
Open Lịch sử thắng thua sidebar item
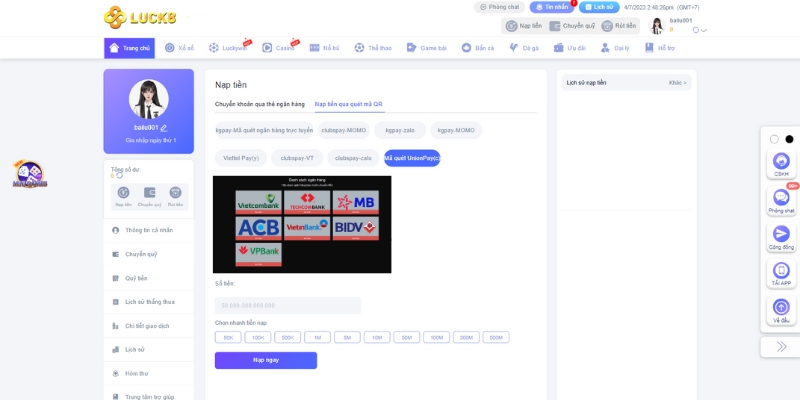click(148, 302)
